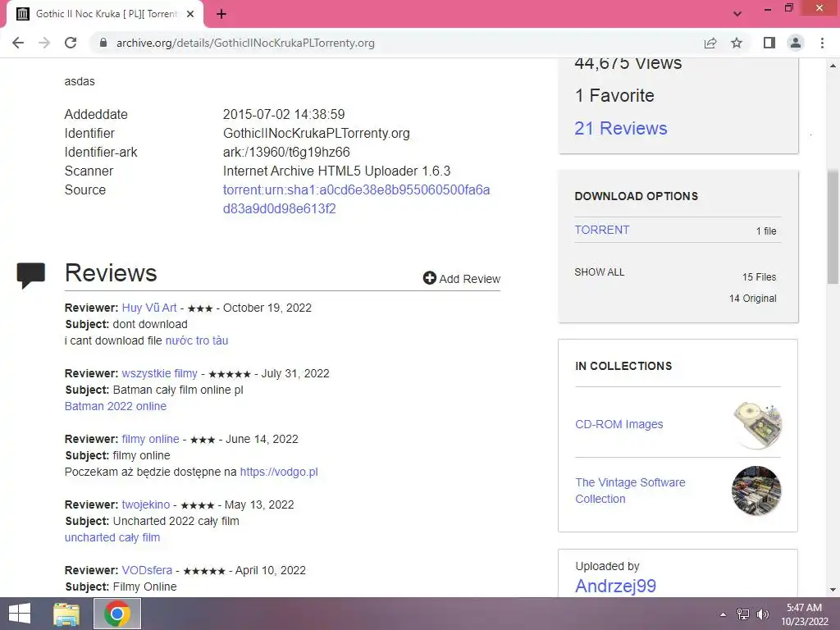
Task: Reload the archive.org page
Action: 71,43
